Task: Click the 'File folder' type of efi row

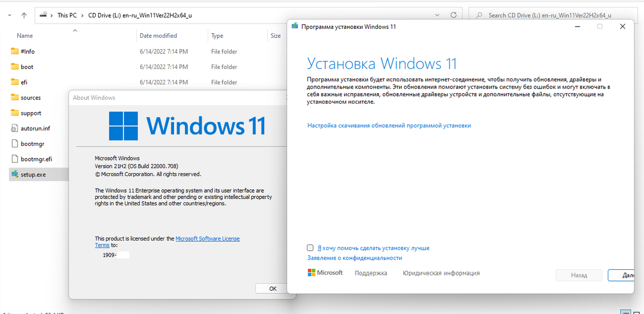Action: coord(224,82)
